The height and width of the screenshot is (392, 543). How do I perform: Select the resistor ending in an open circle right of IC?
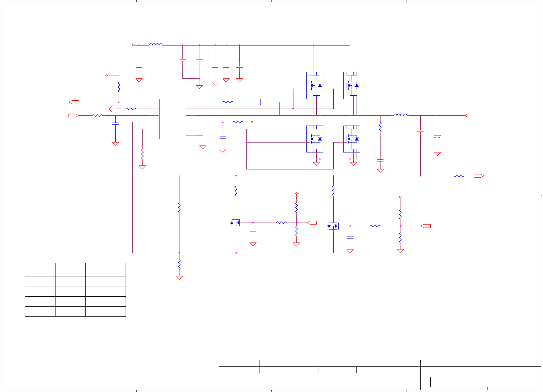(238, 122)
